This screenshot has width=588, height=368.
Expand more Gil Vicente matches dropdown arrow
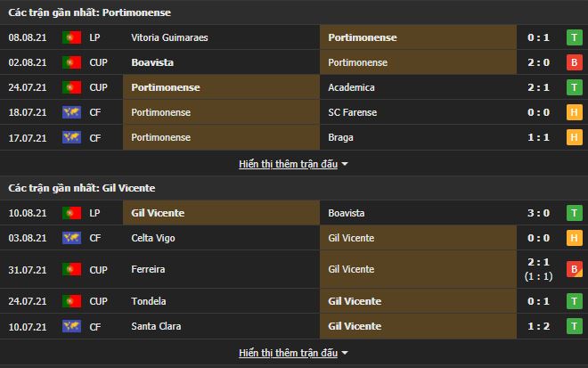click(345, 353)
